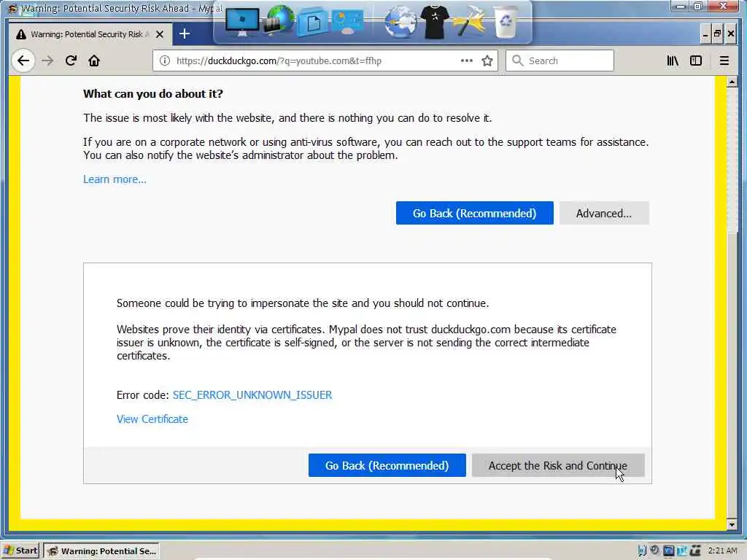
Task: Click the system tray clock 2:21 AM
Action: [722, 551]
